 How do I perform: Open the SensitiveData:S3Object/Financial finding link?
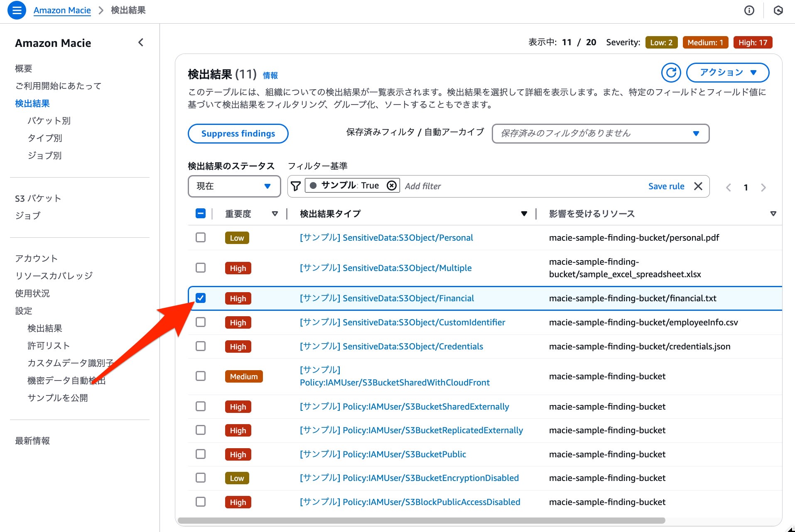coord(387,298)
